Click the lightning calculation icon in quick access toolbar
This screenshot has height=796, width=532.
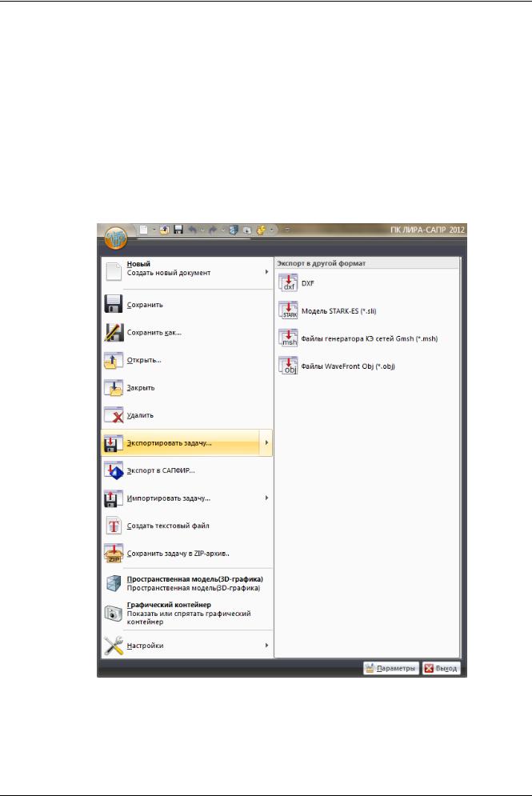tap(262, 230)
